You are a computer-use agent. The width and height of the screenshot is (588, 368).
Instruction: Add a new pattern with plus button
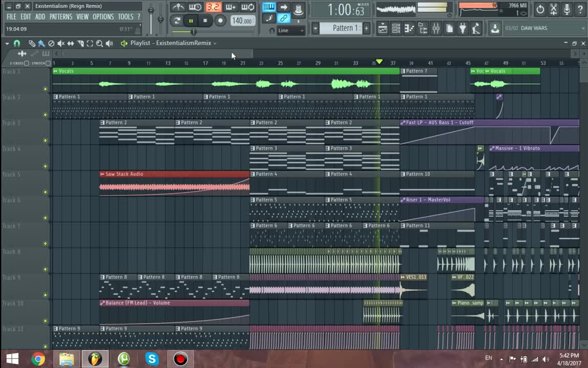(366, 28)
